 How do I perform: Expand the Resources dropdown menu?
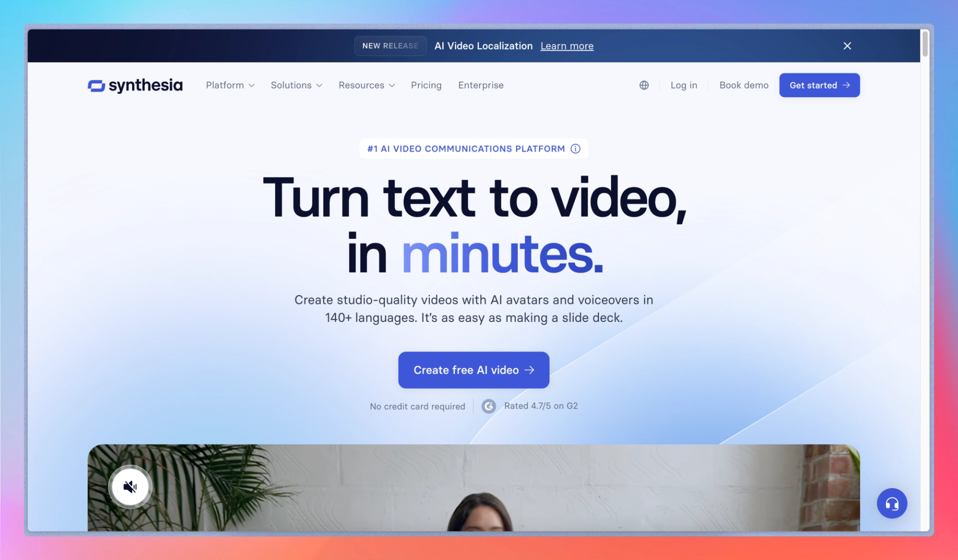365,85
